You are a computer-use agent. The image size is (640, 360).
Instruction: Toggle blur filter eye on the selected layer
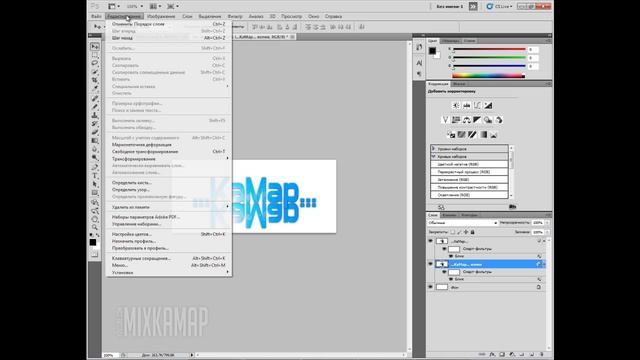(451, 279)
